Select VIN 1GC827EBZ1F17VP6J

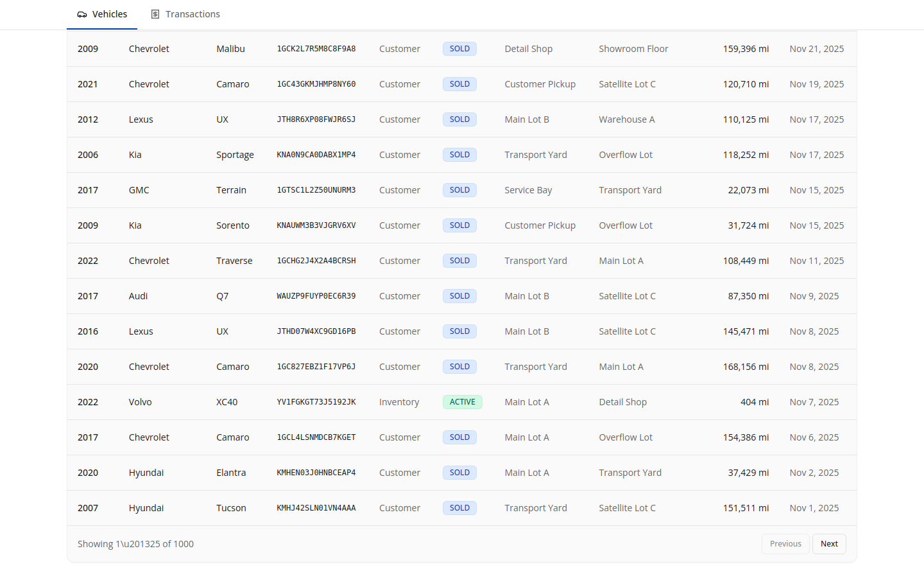click(x=316, y=367)
